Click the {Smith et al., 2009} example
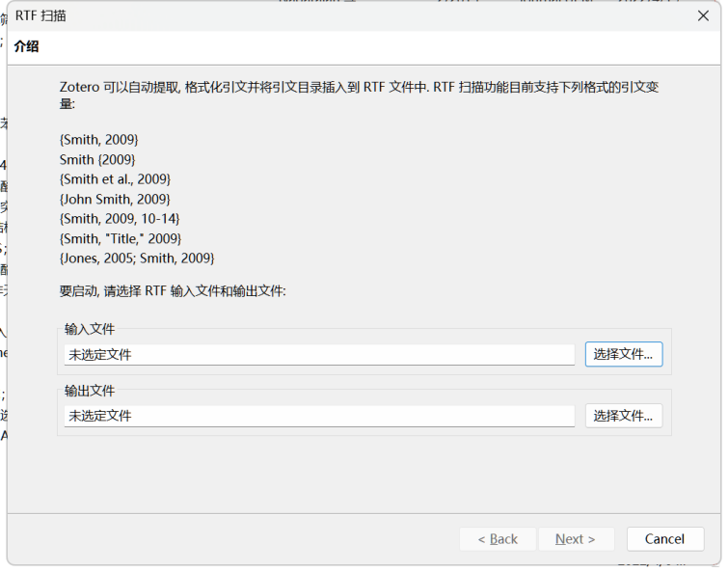The height and width of the screenshot is (572, 728). coord(116,180)
